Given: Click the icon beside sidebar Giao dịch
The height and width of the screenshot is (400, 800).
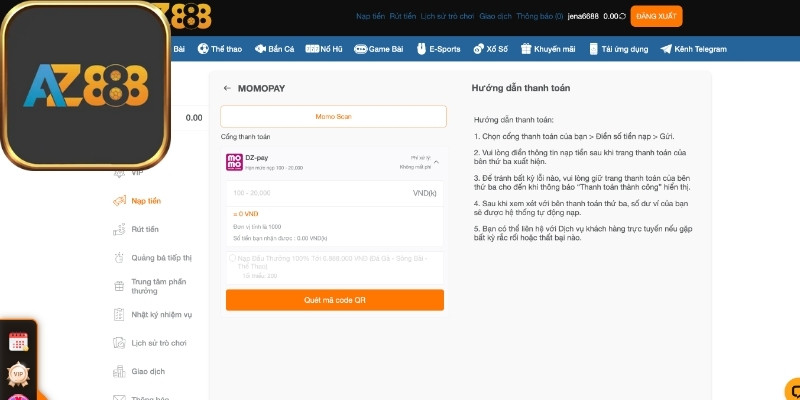Looking at the screenshot, I should point(119,371).
